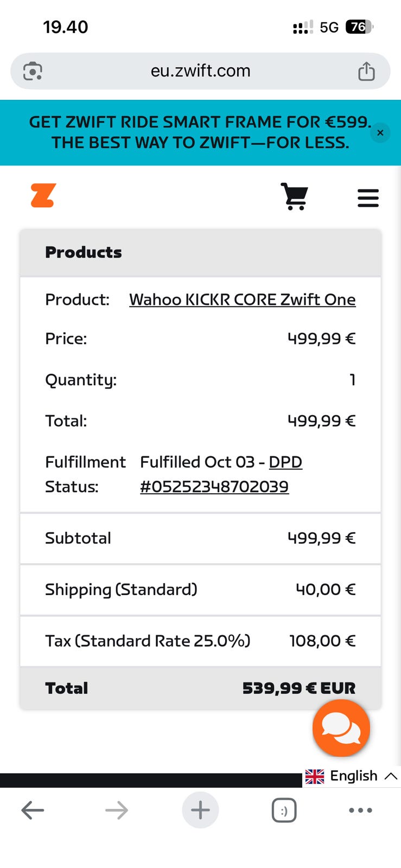
Task: Tap the share icon in address bar
Action: pos(366,71)
